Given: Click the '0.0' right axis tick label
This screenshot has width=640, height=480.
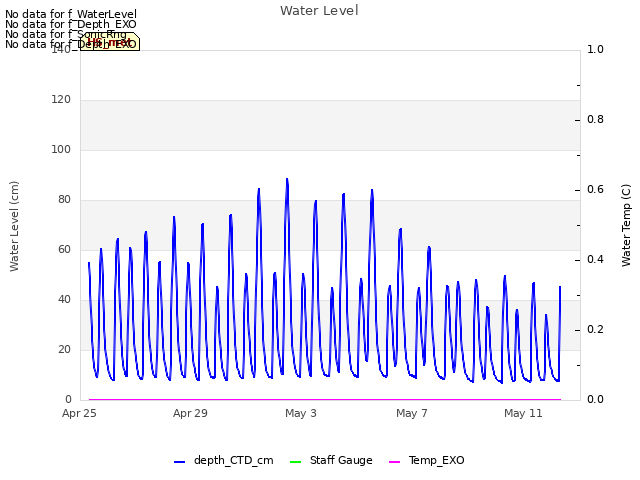Looking at the screenshot, I should click(595, 399).
